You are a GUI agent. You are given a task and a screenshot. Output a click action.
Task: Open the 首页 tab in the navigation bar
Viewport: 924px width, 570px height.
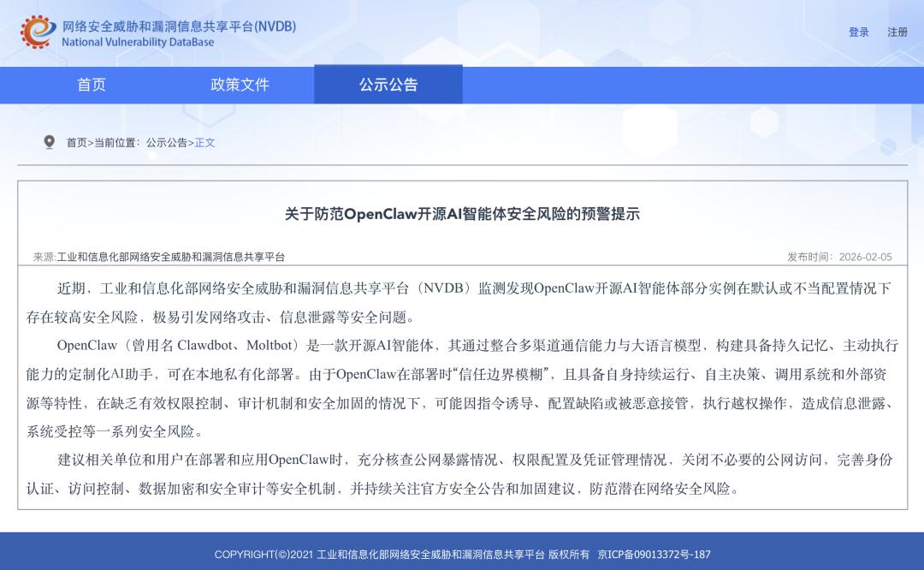click(92, 85)
